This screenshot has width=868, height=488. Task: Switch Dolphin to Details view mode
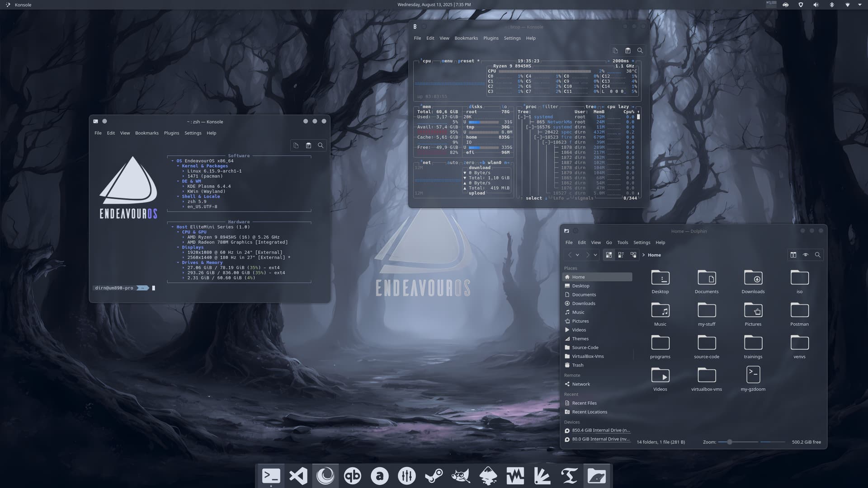click(633, 255)
